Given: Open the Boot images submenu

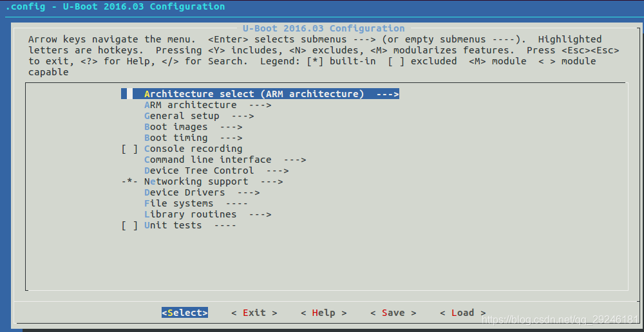Looking at the screenshot, I should [x=193, y=127].
